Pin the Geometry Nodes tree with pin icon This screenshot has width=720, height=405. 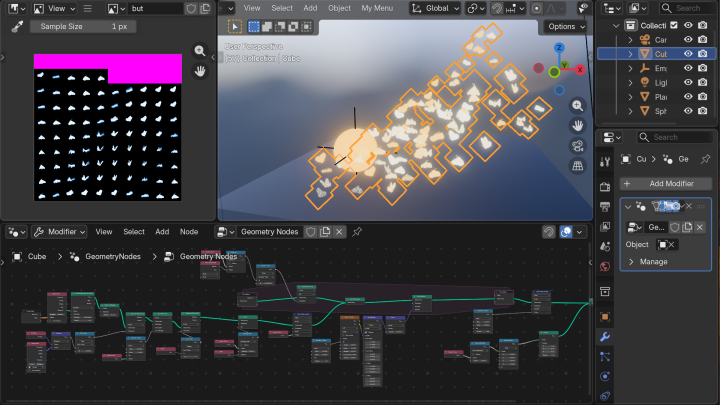click(357, 232)
